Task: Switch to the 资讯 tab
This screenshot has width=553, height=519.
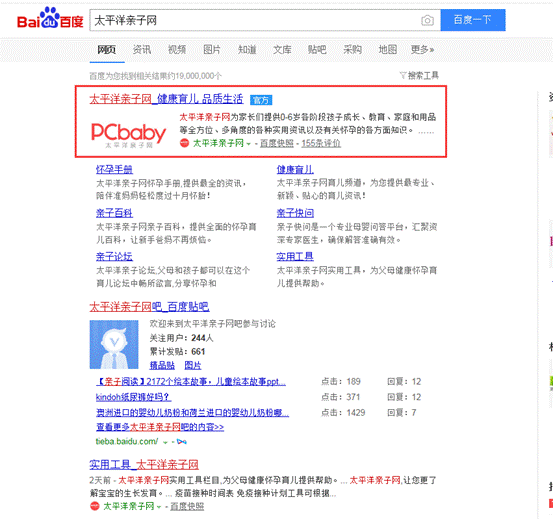Action: pyautogui.click(x=142, y=50)
